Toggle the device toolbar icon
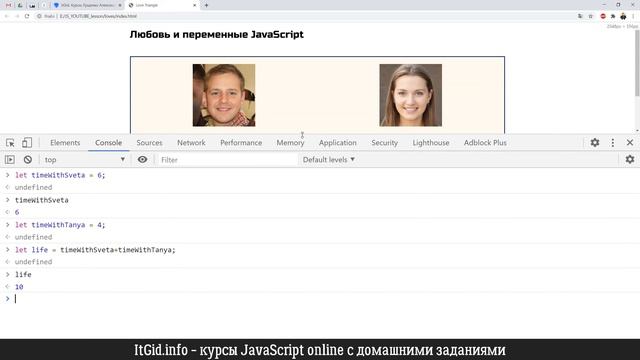 click(27, 142)
